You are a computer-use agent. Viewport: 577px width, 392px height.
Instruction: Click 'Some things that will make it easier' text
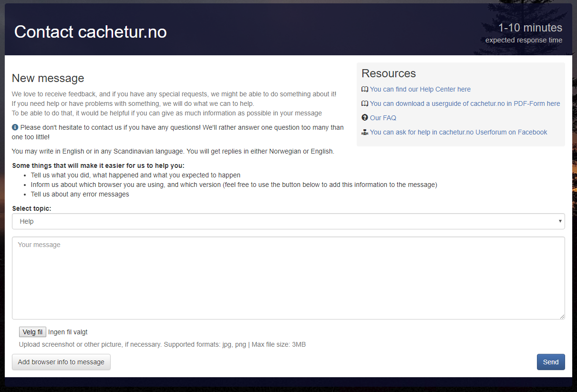[x=98, y=165]
